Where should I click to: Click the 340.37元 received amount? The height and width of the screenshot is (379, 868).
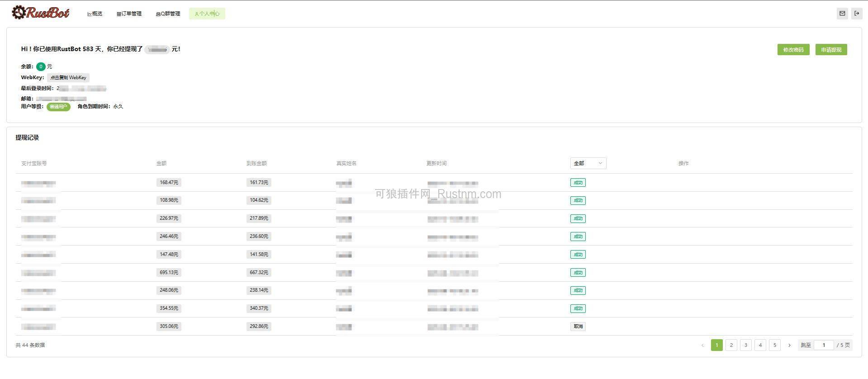click(x=259, y=308)
